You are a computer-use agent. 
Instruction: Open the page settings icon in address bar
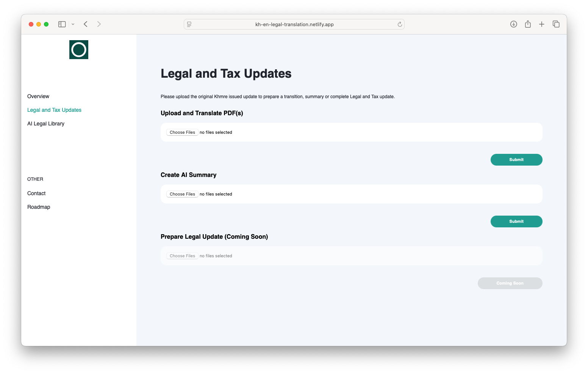[189, 24]
